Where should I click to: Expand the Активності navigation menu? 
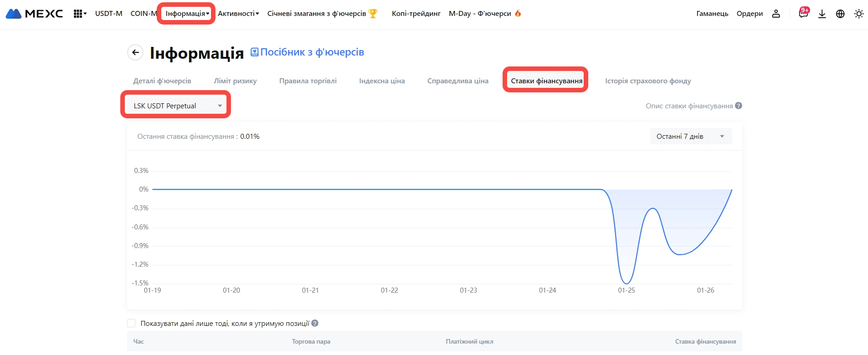click(238, 14)
